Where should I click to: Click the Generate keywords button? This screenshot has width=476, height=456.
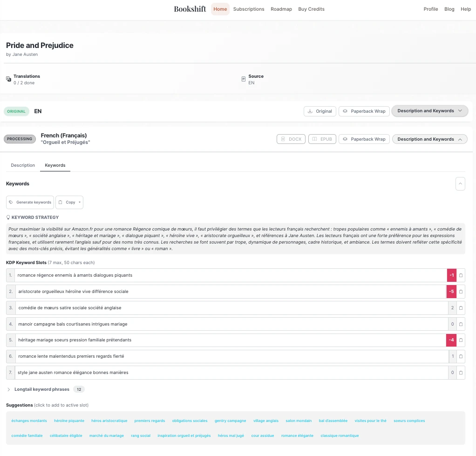[30, 202]
